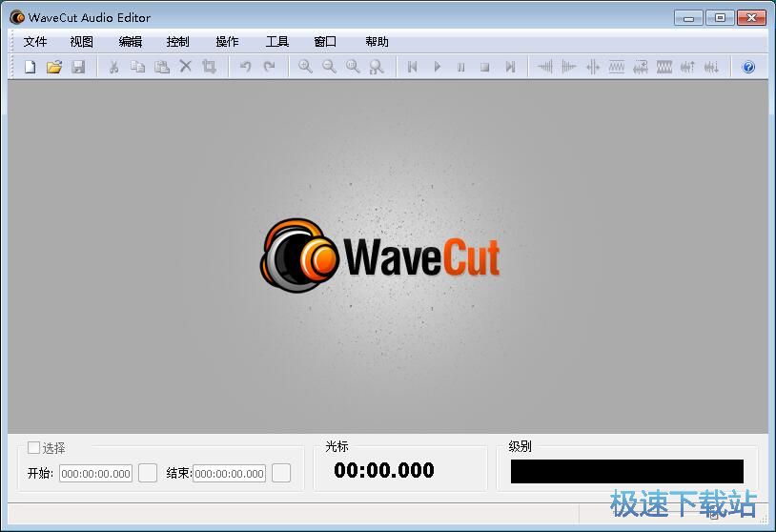Image resolution: width=776 pixels, height=532 pixels.
Task: Click the third magnifier zoom icon
Action: (353, 67)
